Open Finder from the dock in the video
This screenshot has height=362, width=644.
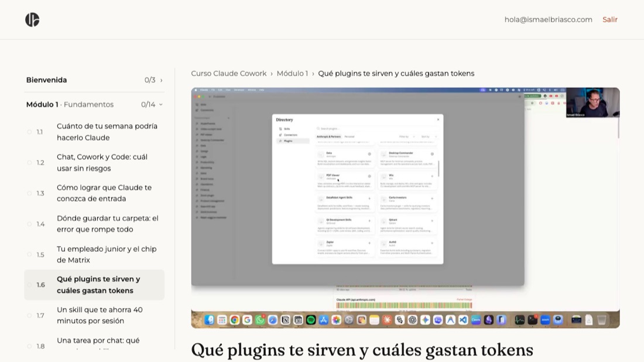pos(210,320)
